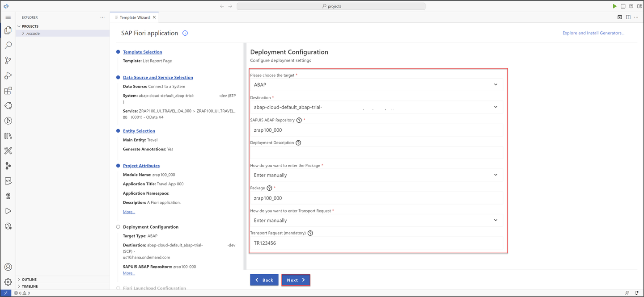Image resolution: width=644 pixels, height=297 pixels.
Task: Click the Transport Request field TR123456
Action: point(376,243)
